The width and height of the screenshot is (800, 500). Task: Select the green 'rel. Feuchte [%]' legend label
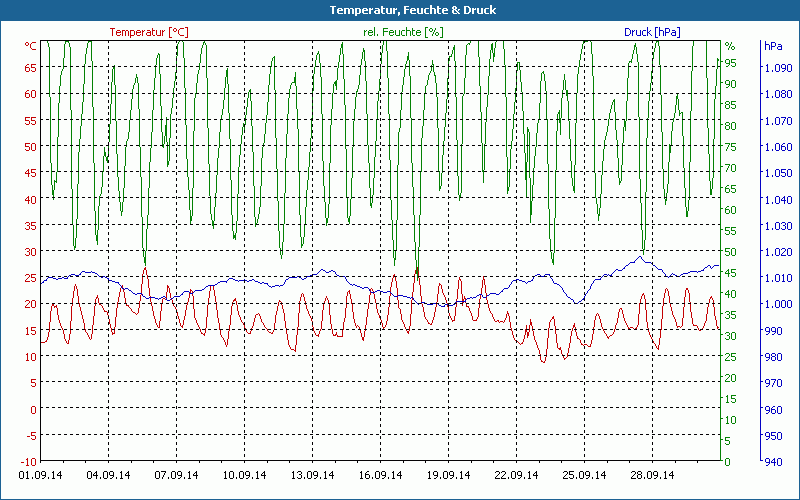click(403, 32)
